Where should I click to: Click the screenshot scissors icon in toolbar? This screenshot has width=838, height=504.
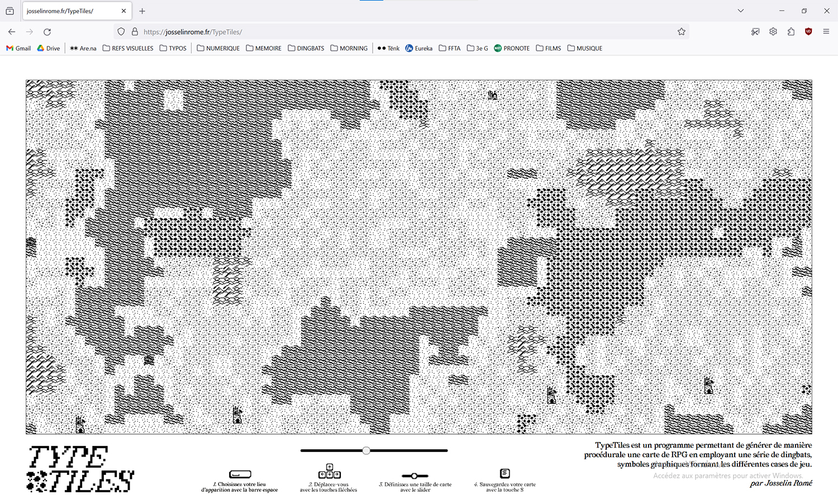[x=755, y=32]
